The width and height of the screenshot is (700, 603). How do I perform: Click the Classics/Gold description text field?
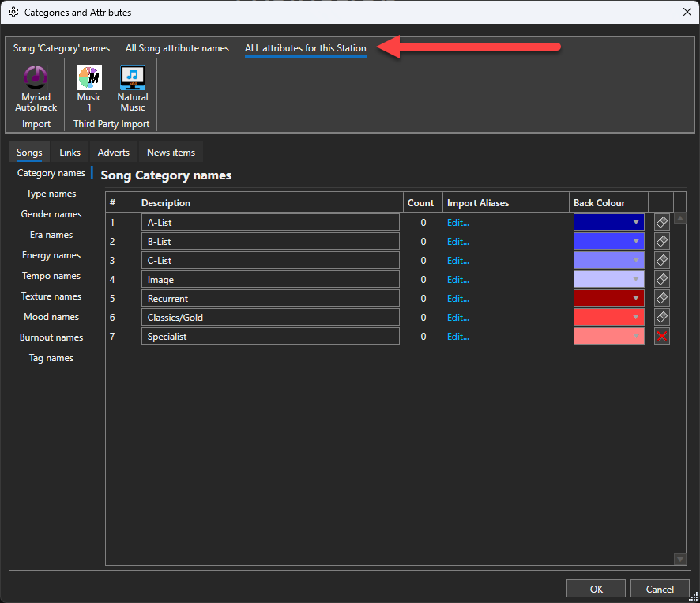[x=270, y=318]
